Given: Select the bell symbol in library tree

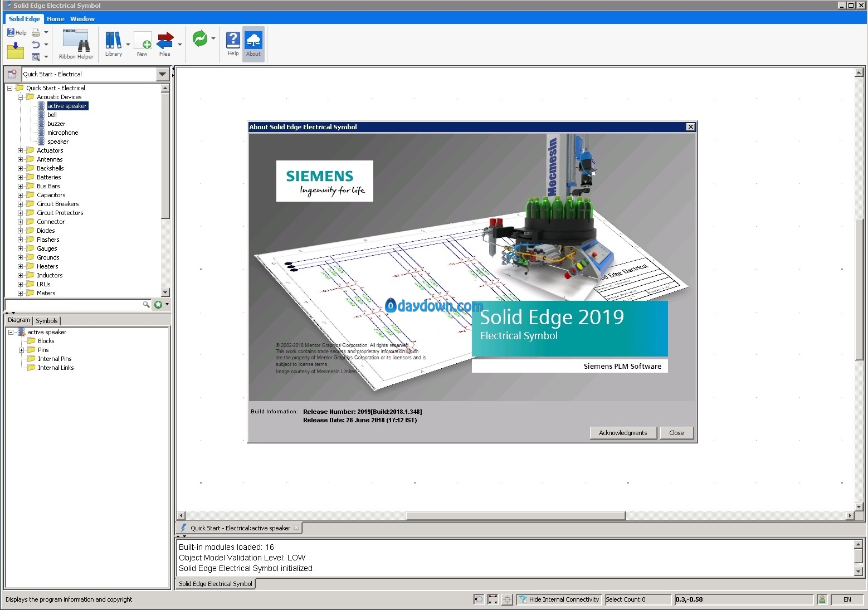Looking at the screenshot, I should (x=52, y=115).
